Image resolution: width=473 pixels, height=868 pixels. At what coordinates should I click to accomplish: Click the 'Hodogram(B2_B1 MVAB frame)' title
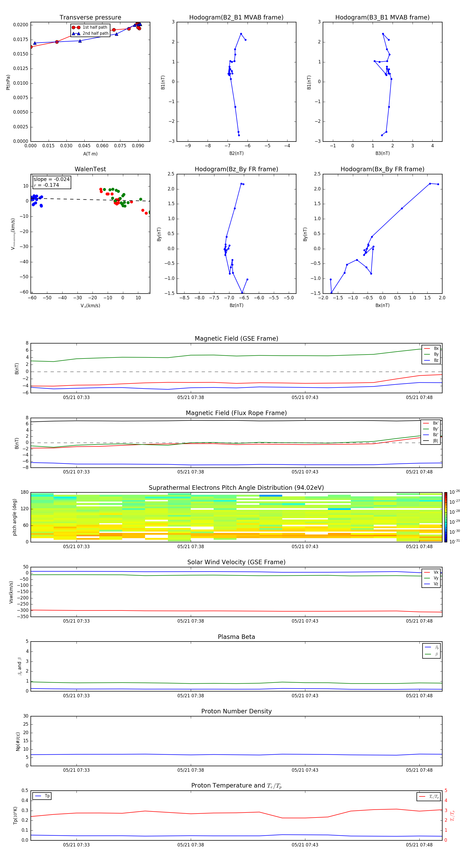click(236, 17)
